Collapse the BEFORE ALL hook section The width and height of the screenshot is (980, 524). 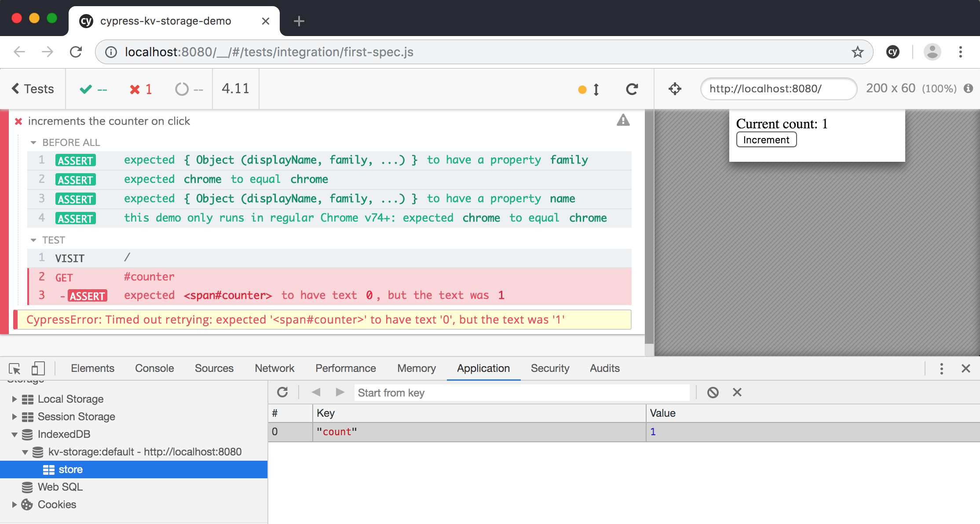pos(33,142)
